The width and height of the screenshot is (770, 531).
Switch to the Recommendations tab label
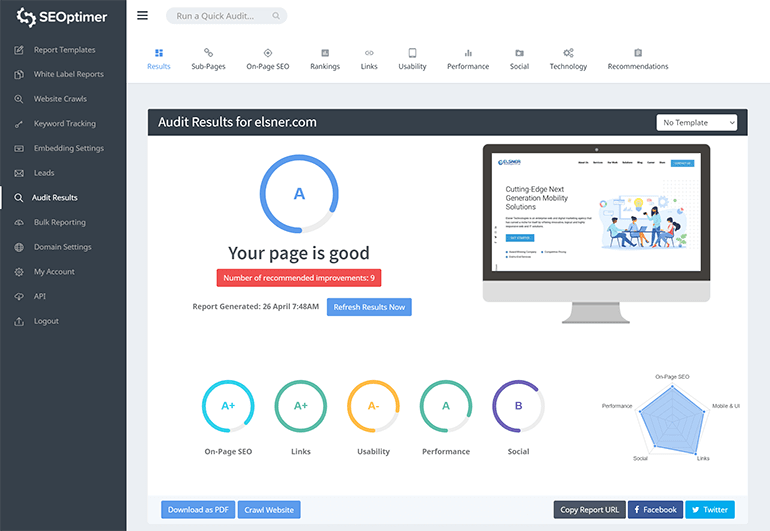[x=638, y=66]
